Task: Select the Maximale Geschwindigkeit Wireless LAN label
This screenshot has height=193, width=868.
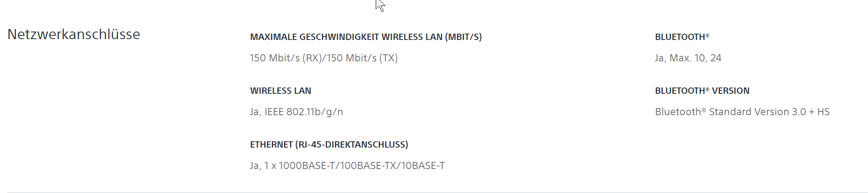Action: (x=366, y=37)
